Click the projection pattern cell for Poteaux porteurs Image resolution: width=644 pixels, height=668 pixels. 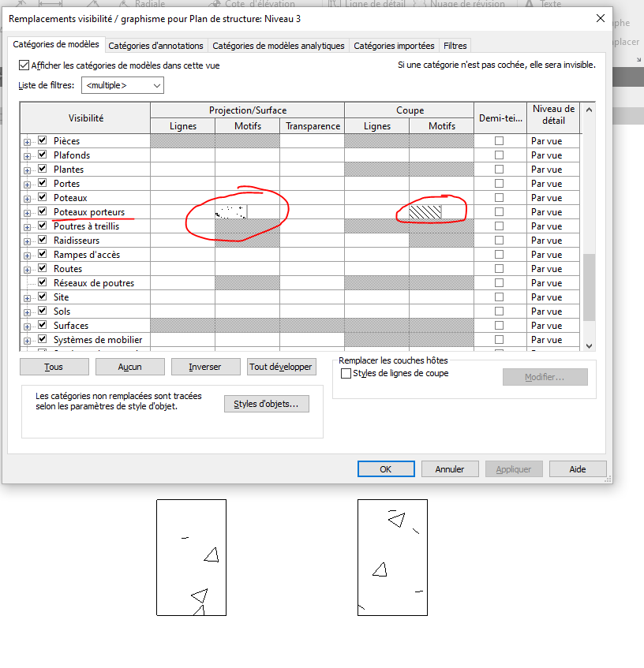coord(232,211)
